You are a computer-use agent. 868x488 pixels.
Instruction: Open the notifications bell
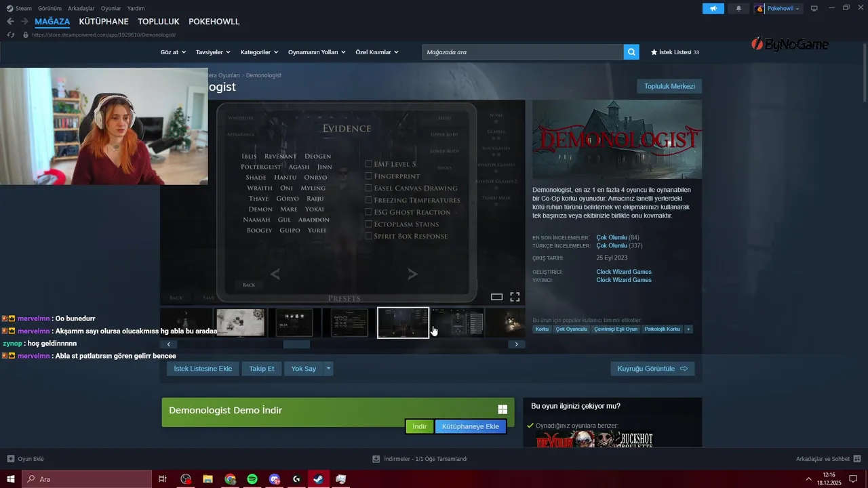click(738, 8)
